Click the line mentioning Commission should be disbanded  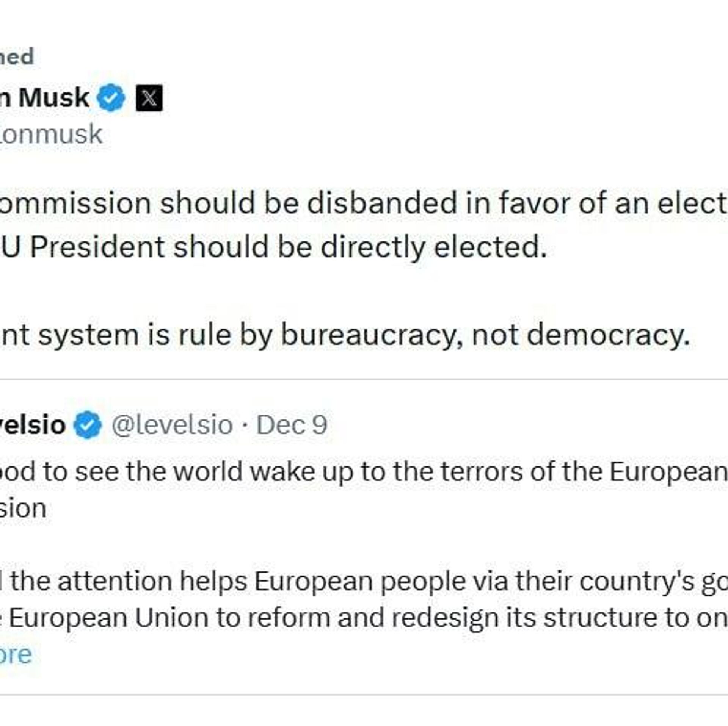[x=363, y=203]
